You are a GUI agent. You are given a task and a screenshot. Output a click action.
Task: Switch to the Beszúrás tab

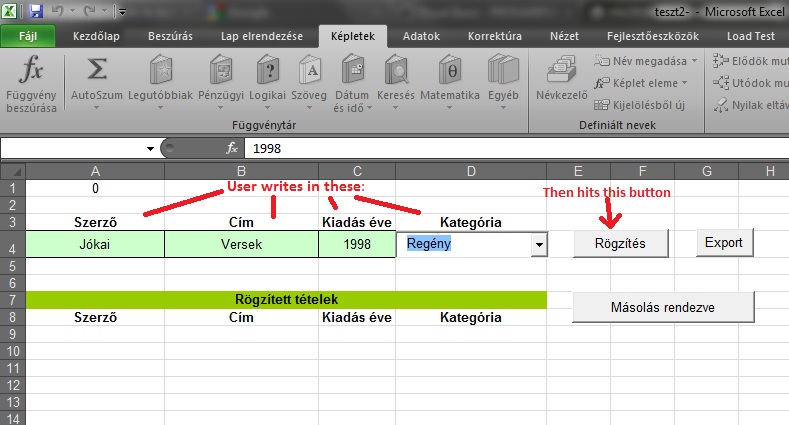(170, 36)
